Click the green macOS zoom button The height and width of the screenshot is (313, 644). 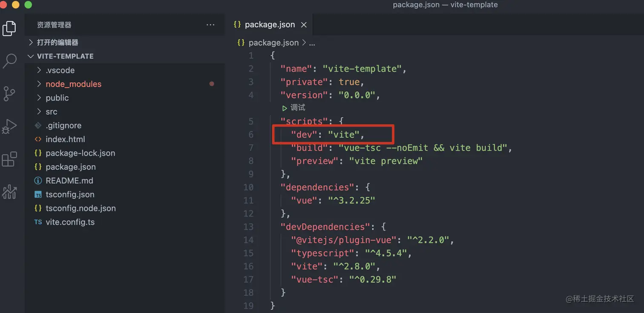pos(28,5)
